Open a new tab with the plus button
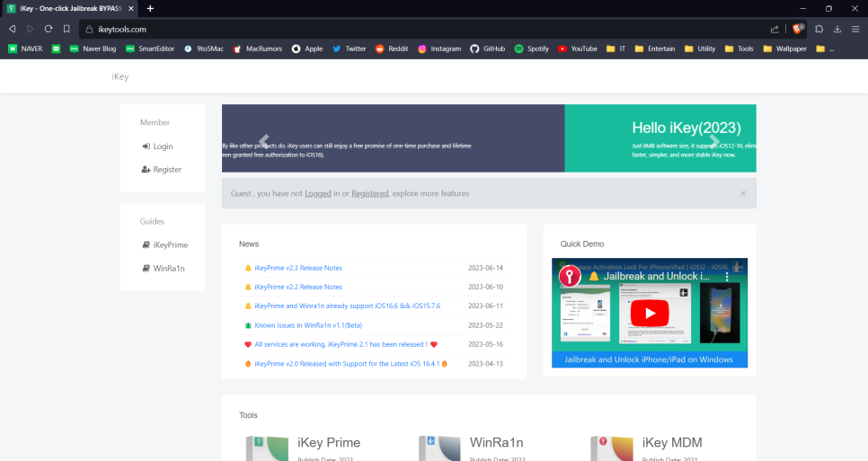 point(150,8)
